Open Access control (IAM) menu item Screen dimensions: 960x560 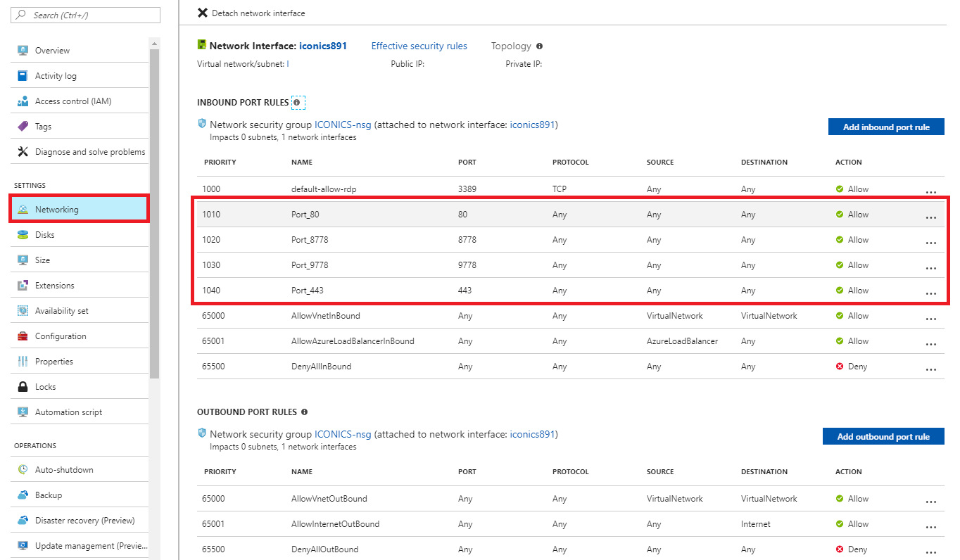pos(80,101)
